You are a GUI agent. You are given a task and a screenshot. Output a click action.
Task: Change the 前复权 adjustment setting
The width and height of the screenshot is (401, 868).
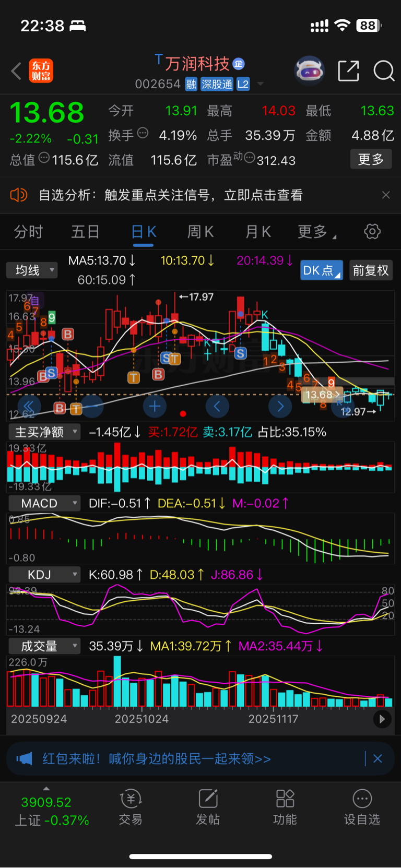pos(371,270)
